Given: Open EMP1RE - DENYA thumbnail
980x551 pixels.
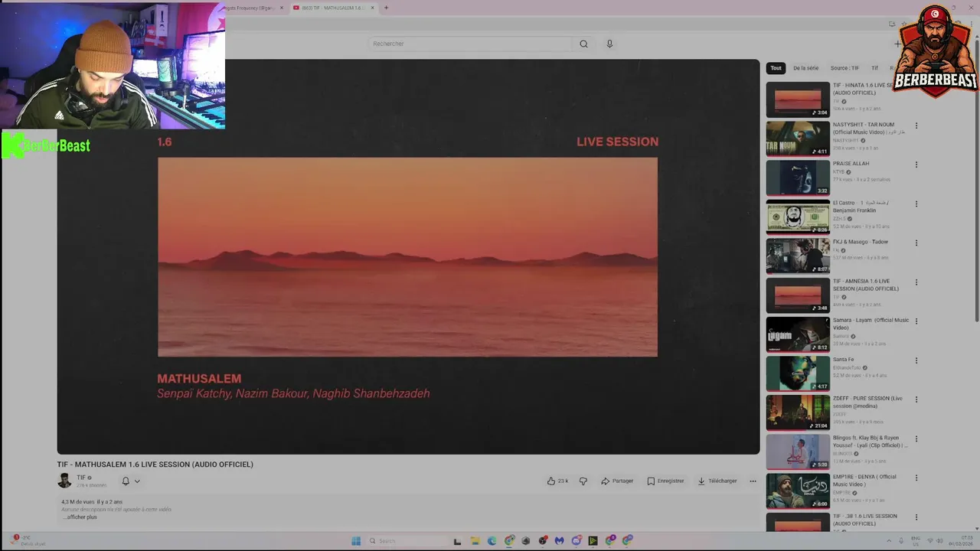Looking at the screenshot, I should point(798,491).
